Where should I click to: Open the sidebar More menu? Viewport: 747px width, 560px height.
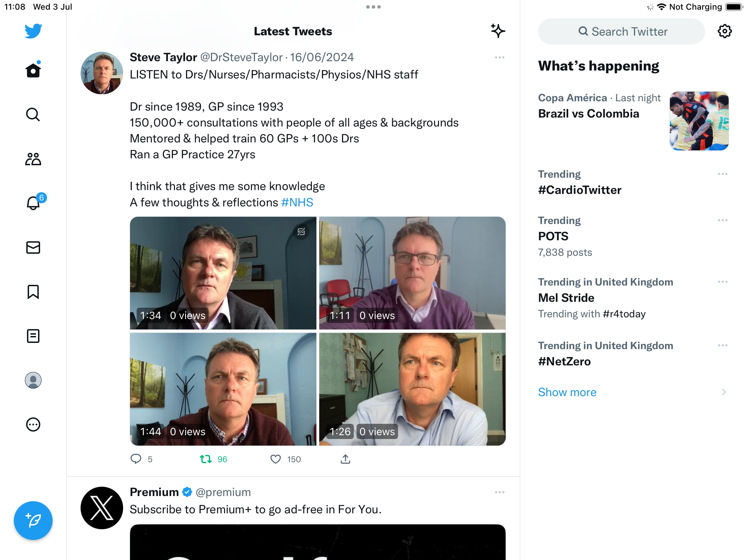[33, 424]
